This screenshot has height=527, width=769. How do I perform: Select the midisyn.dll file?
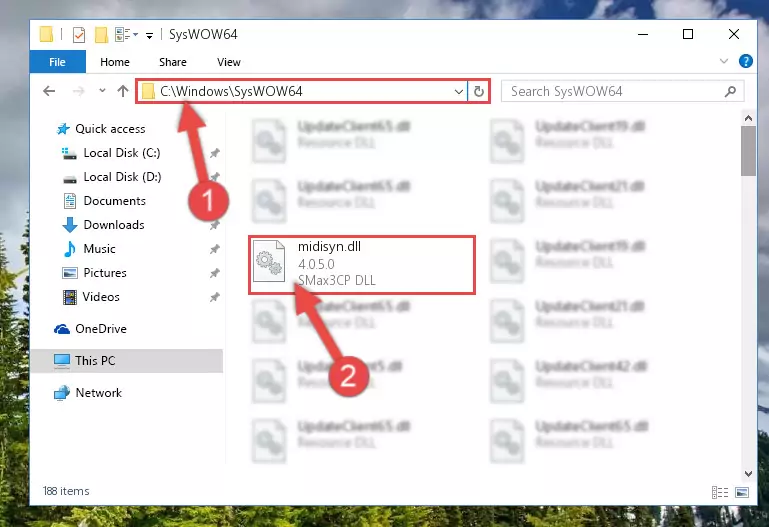click(362, 265)
